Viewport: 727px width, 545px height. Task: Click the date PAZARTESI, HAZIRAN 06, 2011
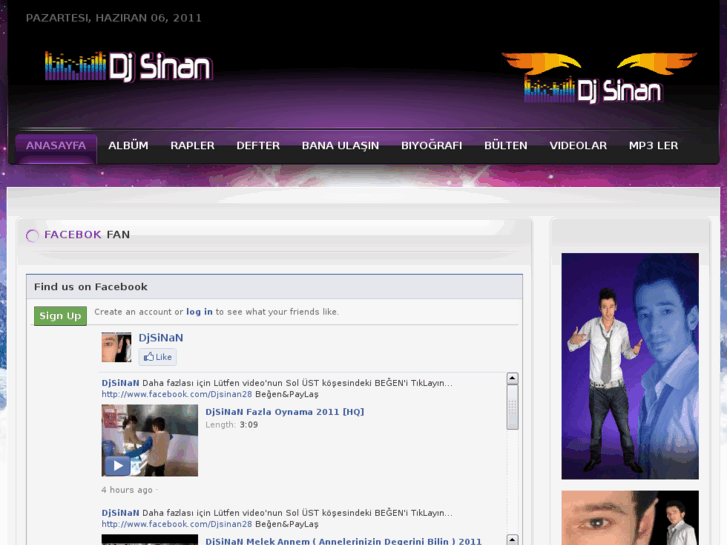[x=114, y=18]
